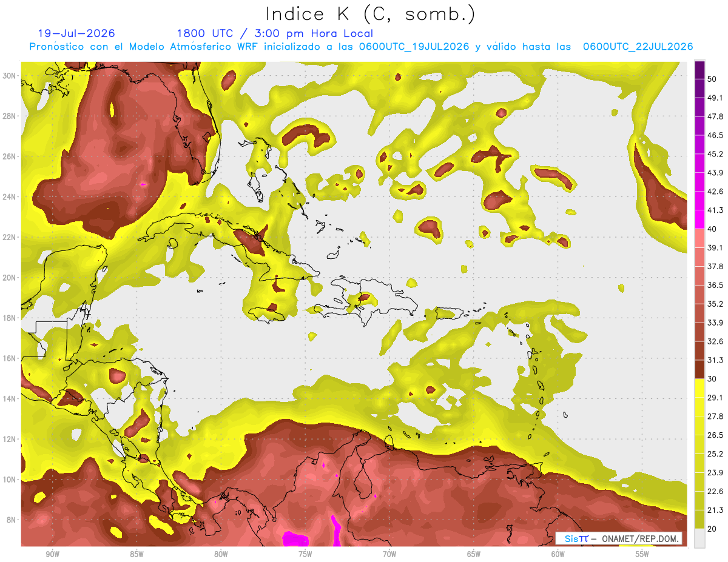This screenshot has height=562, width=728.
Task: Click the 85W longitude label
Action: [x=136, y=554]
